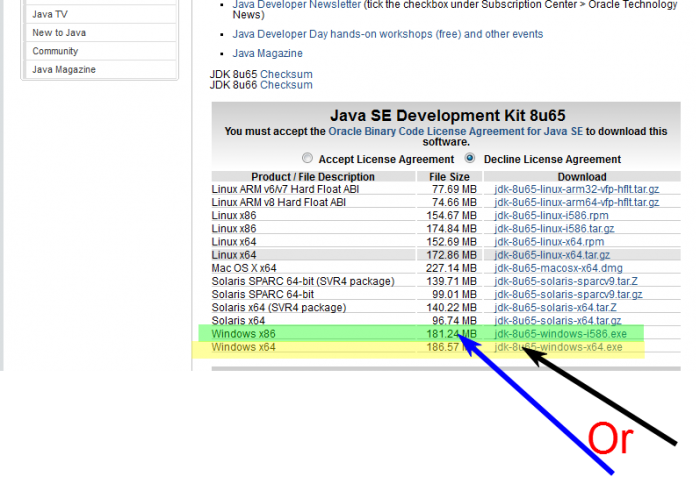
Task: Click the 99.01 MB file size cell
Action: (454, 295)
